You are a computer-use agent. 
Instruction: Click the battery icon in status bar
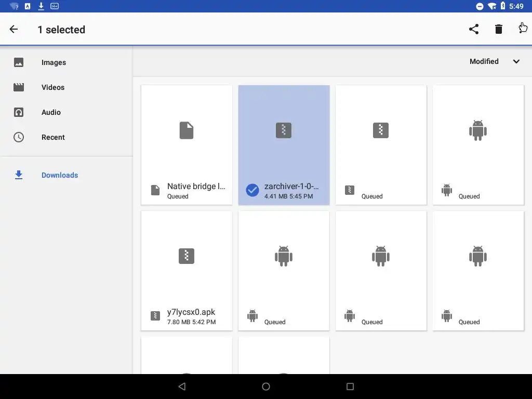(503, 6)
